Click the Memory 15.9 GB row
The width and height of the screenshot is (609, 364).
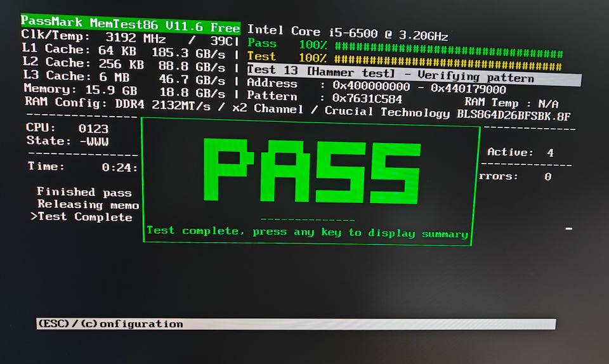point(124,91)
